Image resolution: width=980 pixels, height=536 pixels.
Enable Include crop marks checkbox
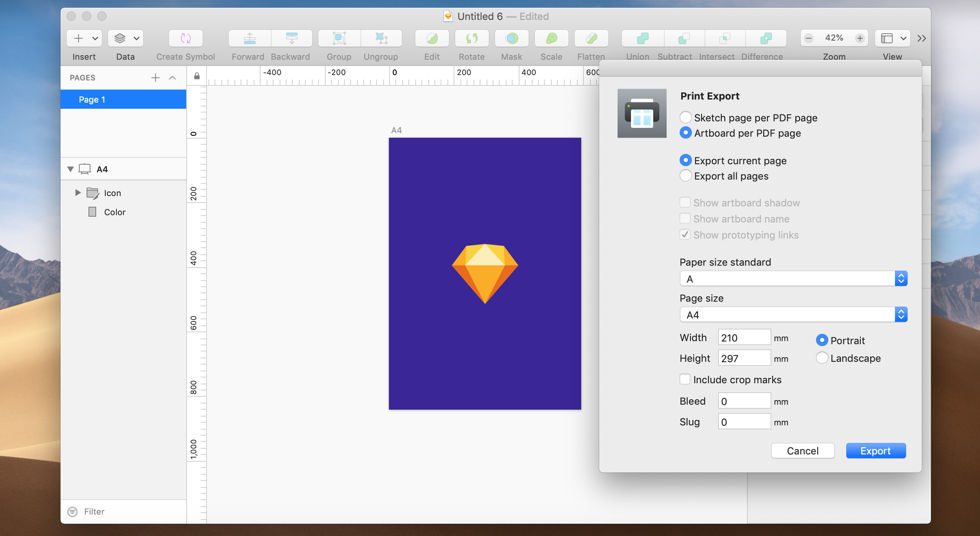click(x=684, y=379)
